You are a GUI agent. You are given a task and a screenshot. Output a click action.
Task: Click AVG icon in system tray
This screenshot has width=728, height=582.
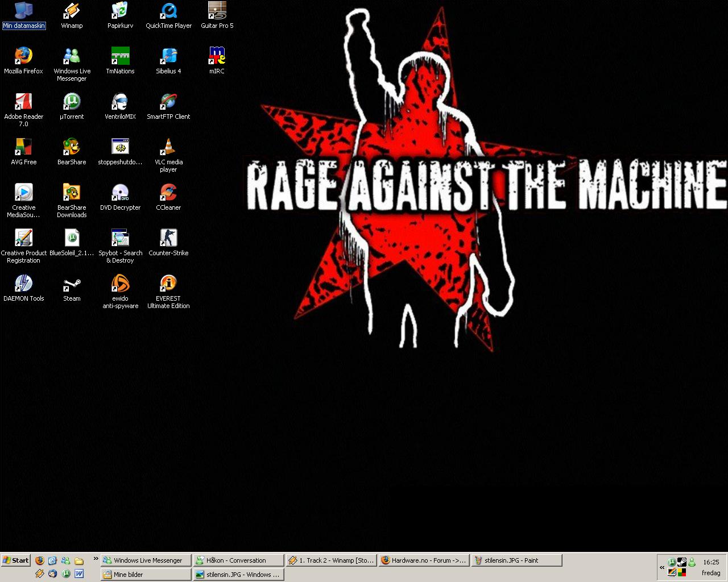coord(681,572)
